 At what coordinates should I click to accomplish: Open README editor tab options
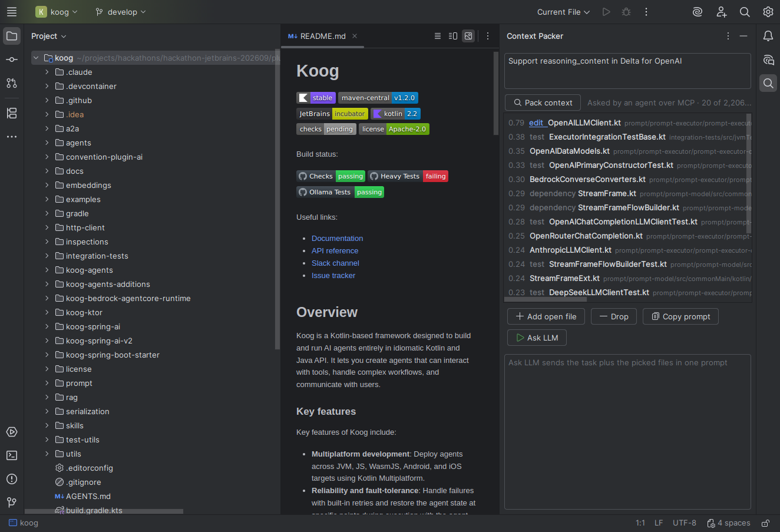coord(488,36)
